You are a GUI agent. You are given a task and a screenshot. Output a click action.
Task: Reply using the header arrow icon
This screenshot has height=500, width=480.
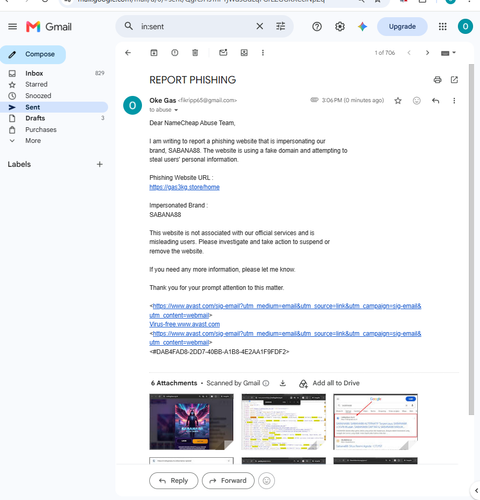435,101
